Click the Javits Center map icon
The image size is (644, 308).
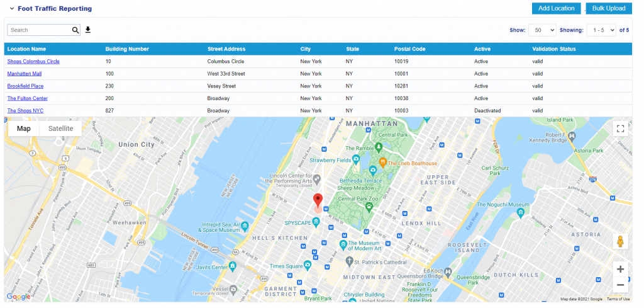(x=233, y=266)
